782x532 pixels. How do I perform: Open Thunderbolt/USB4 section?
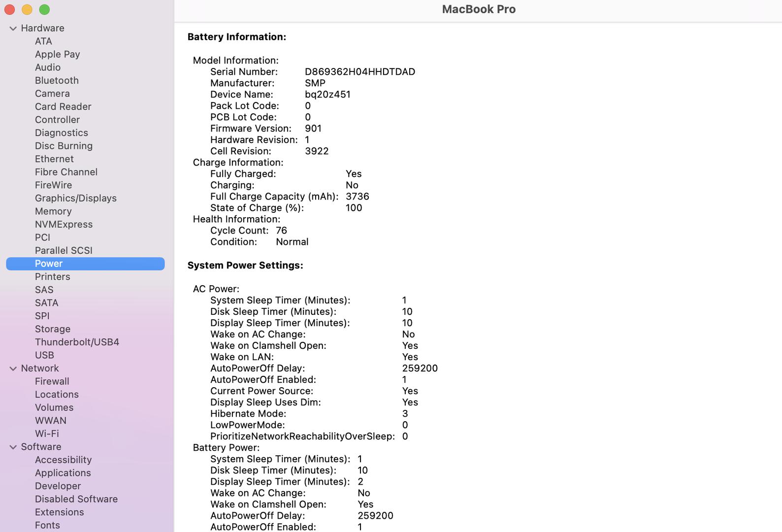(x=77, y=342)
